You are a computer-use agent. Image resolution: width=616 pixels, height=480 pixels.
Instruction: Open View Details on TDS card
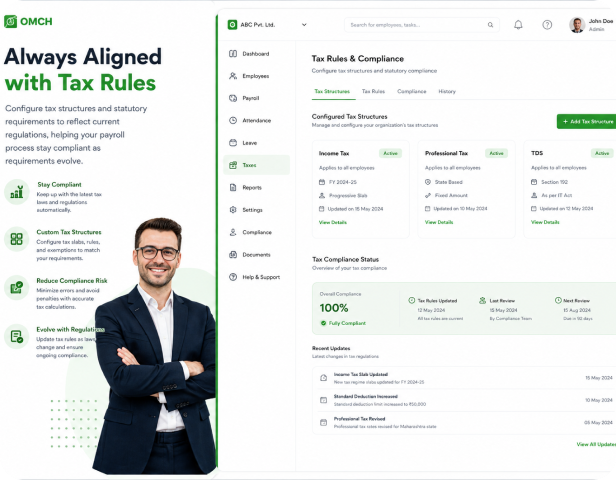pos(545,222)
